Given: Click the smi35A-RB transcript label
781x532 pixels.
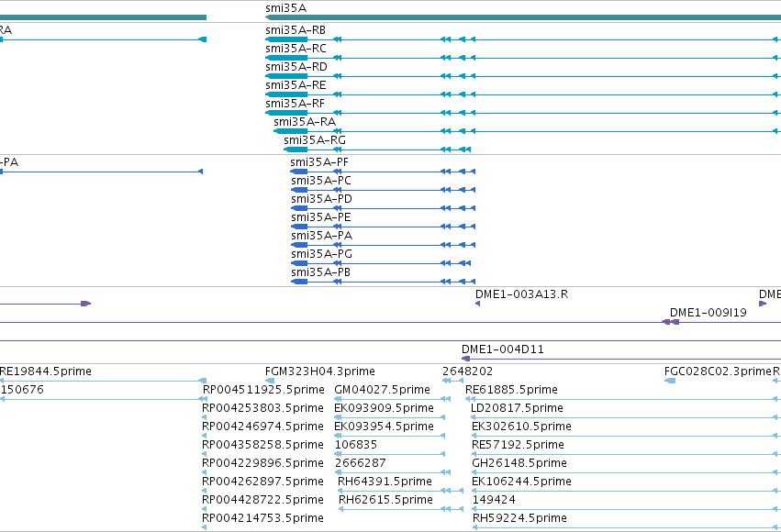Looking at the screenshot, I should 296,30.
